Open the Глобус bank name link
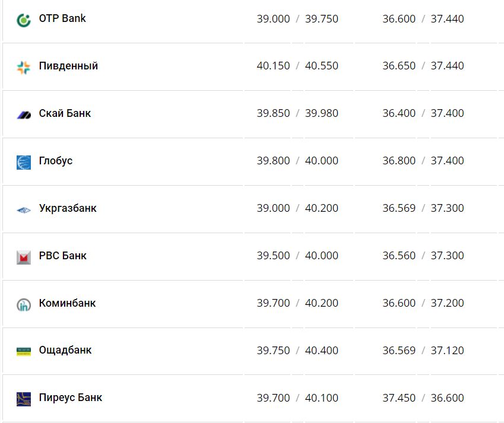The height and width of the screenshot is (423, 504). tap(56, 161)
